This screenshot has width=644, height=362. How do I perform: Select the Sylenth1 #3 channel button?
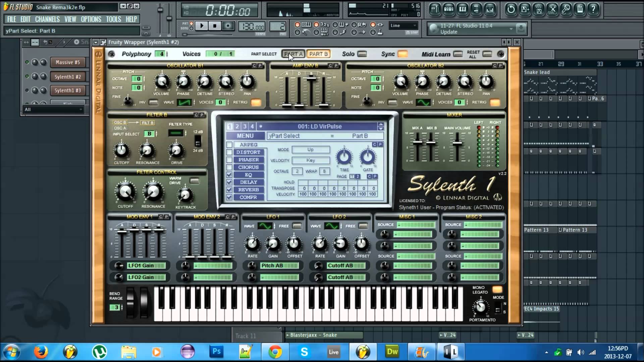[x=68, y=90]
